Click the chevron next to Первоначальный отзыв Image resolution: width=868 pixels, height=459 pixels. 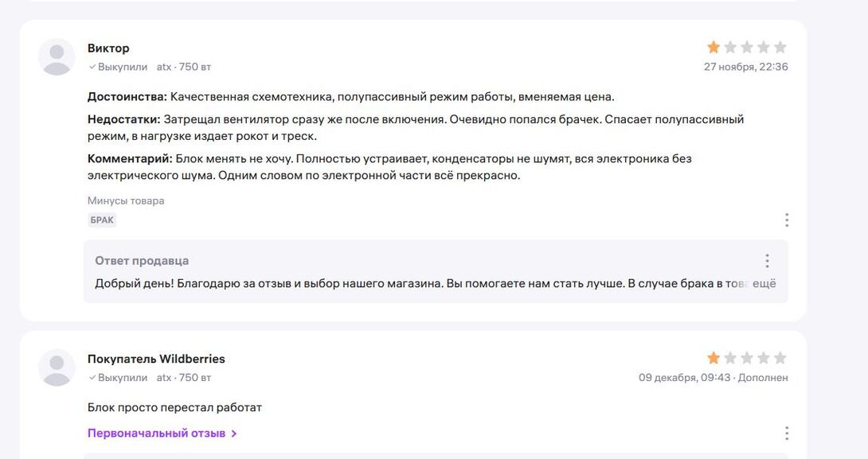tap(234, 434)
